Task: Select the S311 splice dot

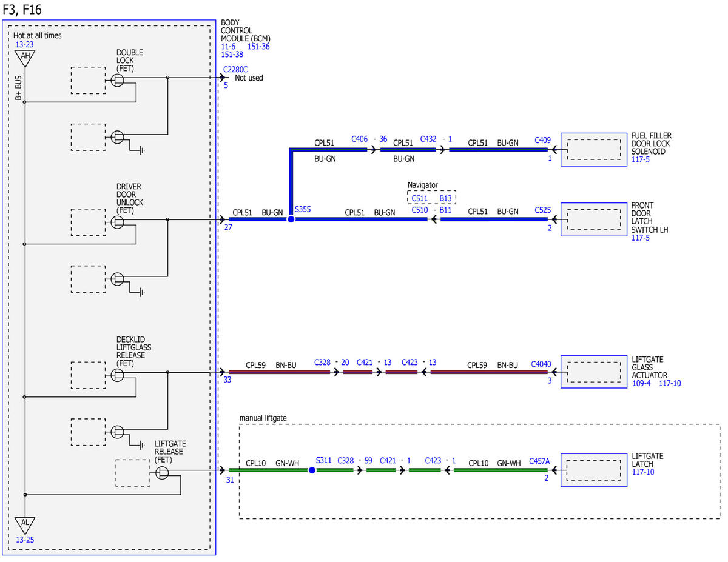Action: 312,470
